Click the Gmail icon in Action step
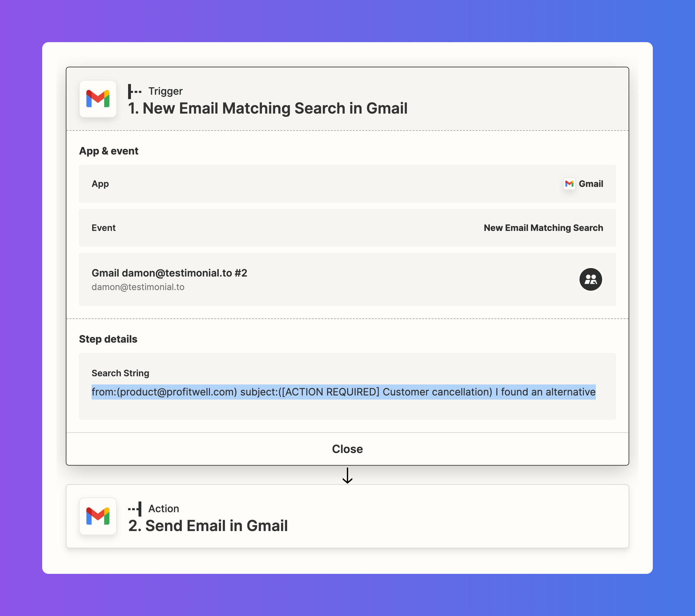The width and height of the screenshot is (695, 616). point(98,516)
